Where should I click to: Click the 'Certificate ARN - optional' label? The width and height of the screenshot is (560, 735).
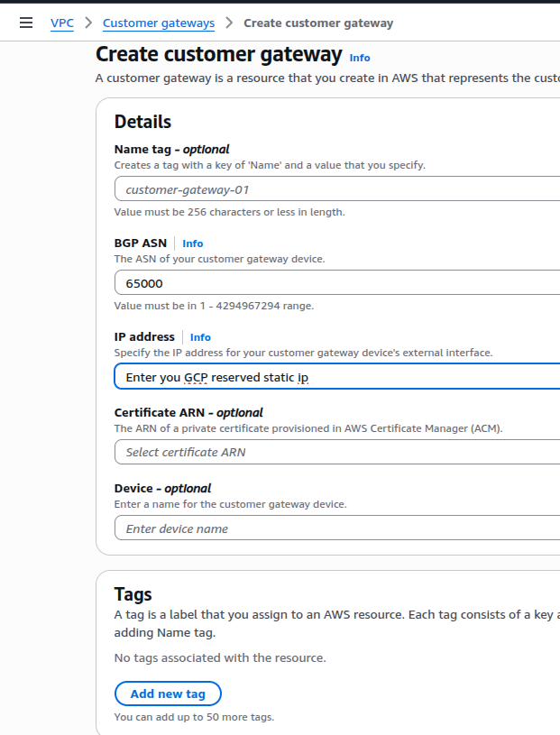[x=188, y=412]
